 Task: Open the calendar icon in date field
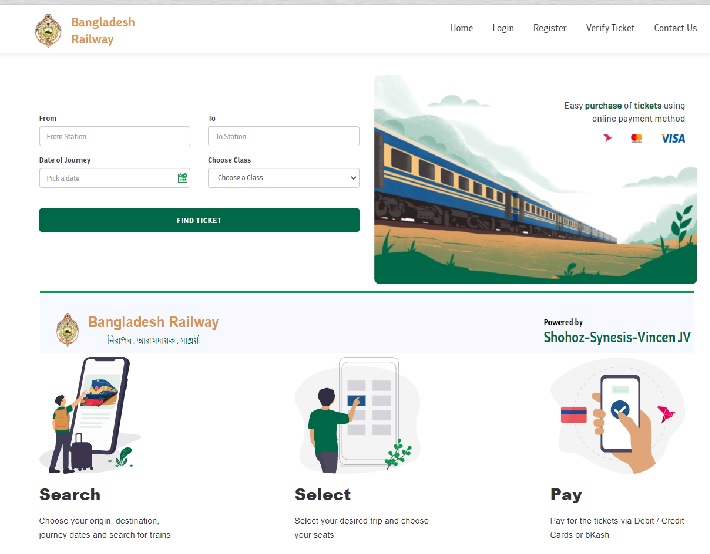coord(182,178)
